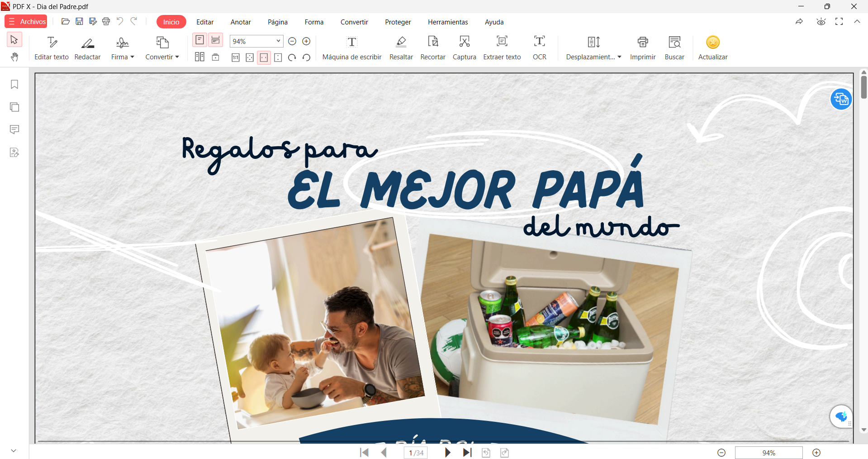Switch to the Anotar tab
The width and height of the screenshot is (868, 459).
point(241,22)
